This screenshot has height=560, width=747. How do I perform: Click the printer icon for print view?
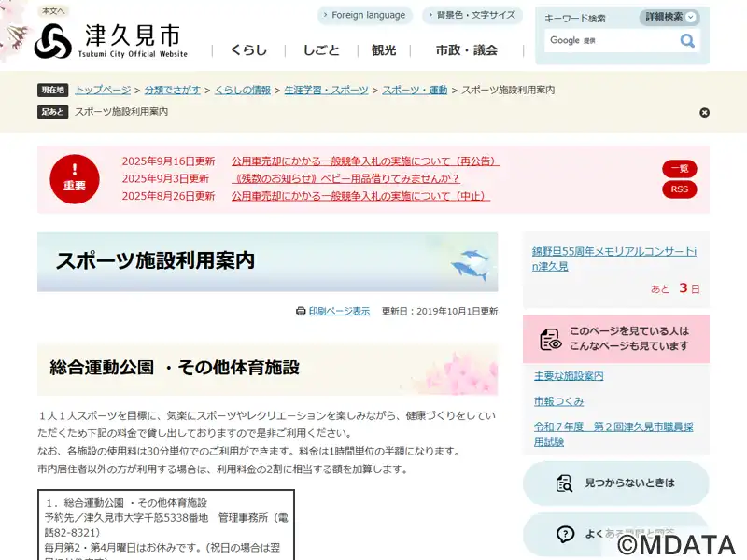pyautogui.click(x=301, y=311)
